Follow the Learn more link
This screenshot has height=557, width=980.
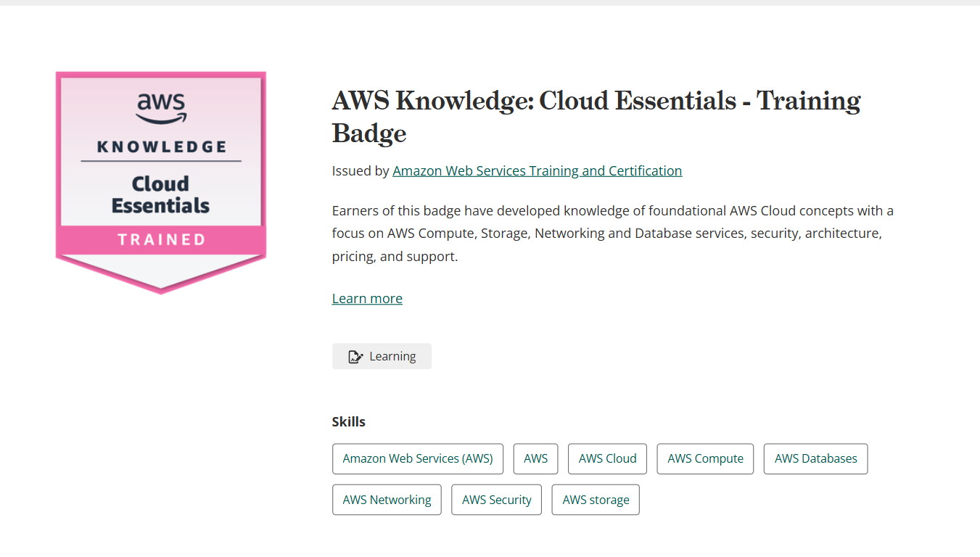[x=367, y=299]
